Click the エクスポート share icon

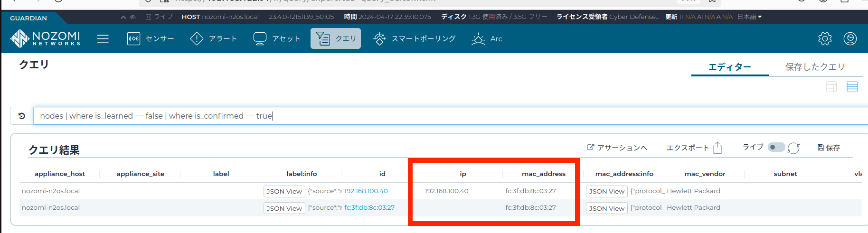[x=717, y=148]
